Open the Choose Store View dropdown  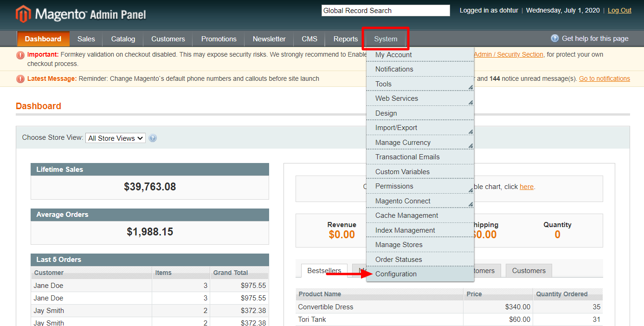coord(116,138)
